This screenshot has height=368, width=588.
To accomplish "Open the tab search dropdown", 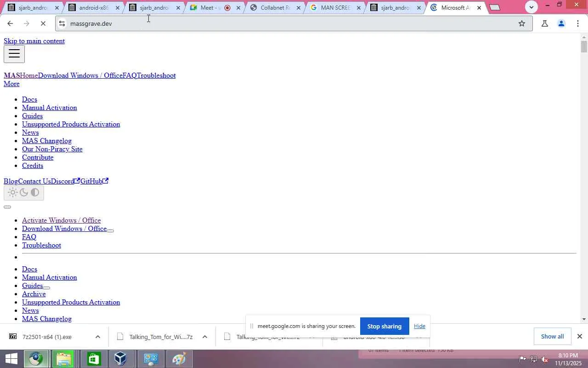I will tap(531, 7).
